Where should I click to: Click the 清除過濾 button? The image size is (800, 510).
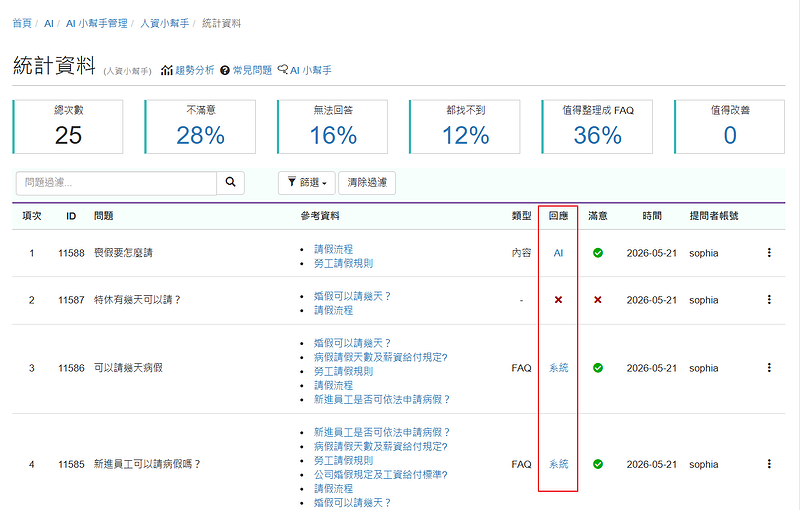(367, 183)
